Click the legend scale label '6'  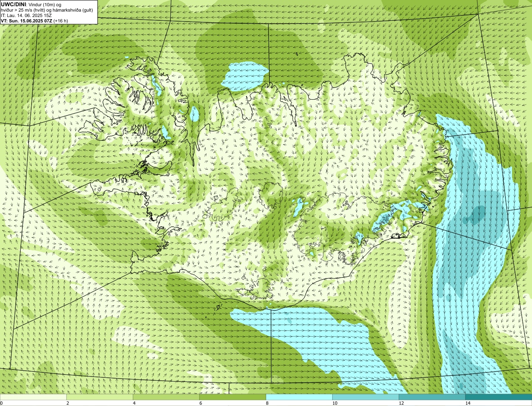201,403
